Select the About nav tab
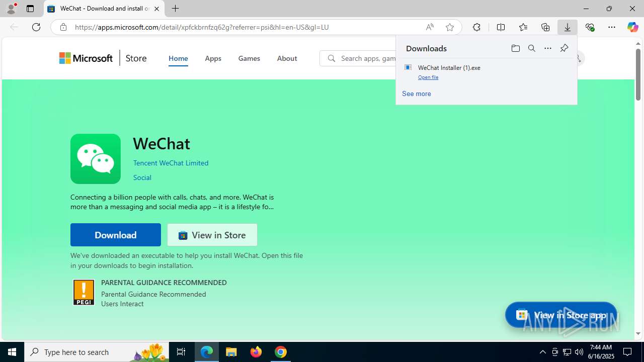 tap(287, 58)
